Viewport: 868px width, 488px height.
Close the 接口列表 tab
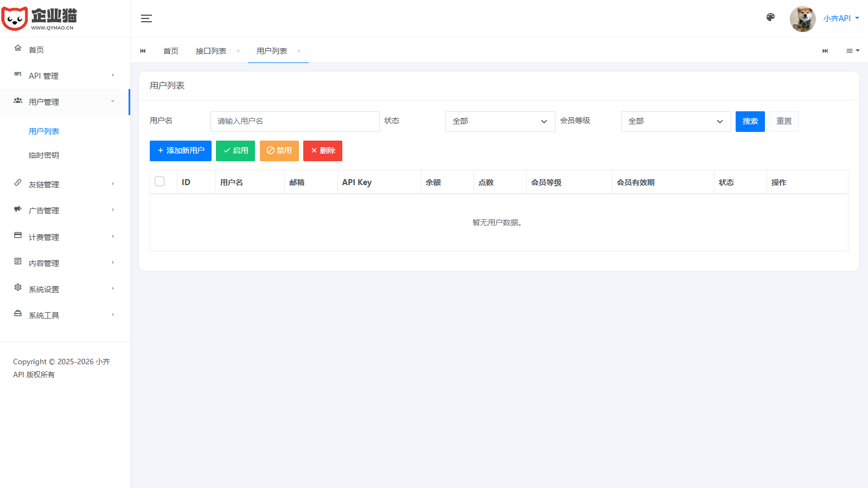point(238,51)
